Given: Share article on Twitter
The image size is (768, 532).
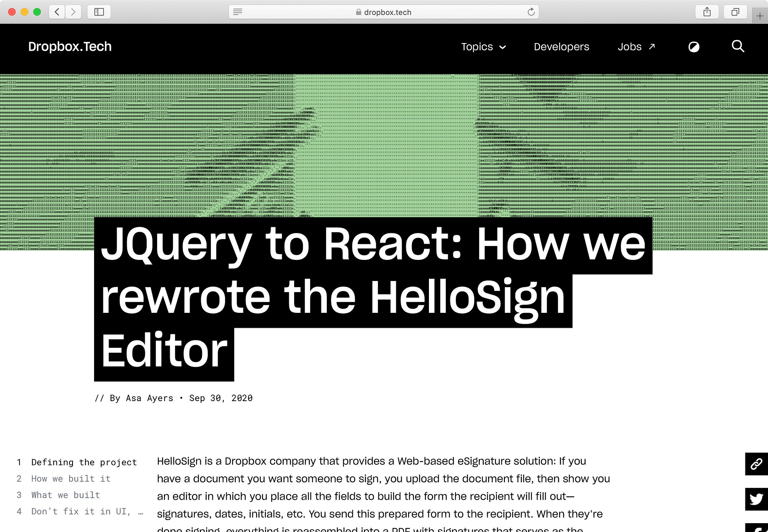Looking at the screenshot, I should point(756,499).
